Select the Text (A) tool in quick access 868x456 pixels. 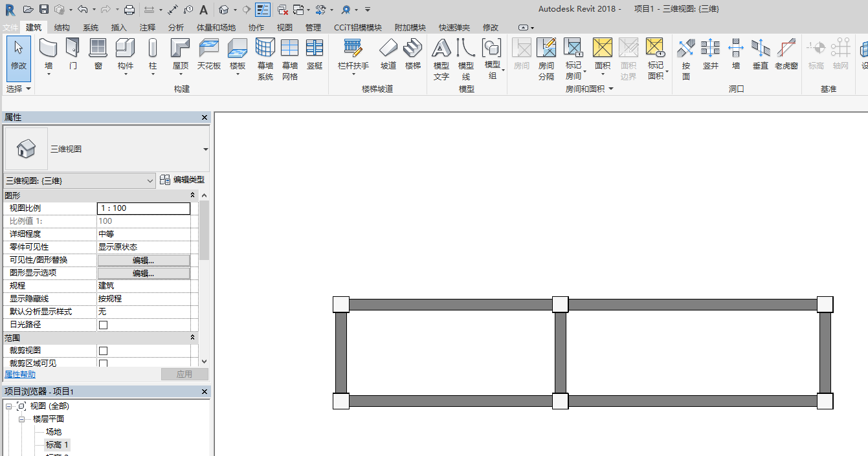(x=203, y=9)
